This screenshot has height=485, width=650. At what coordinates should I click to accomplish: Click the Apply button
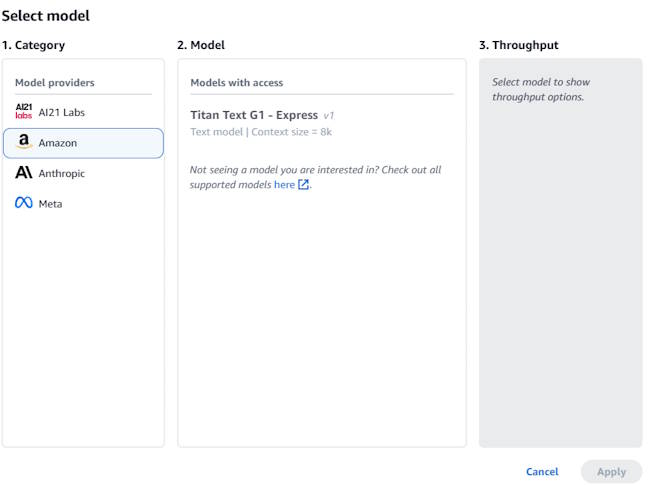click(611, 472)
